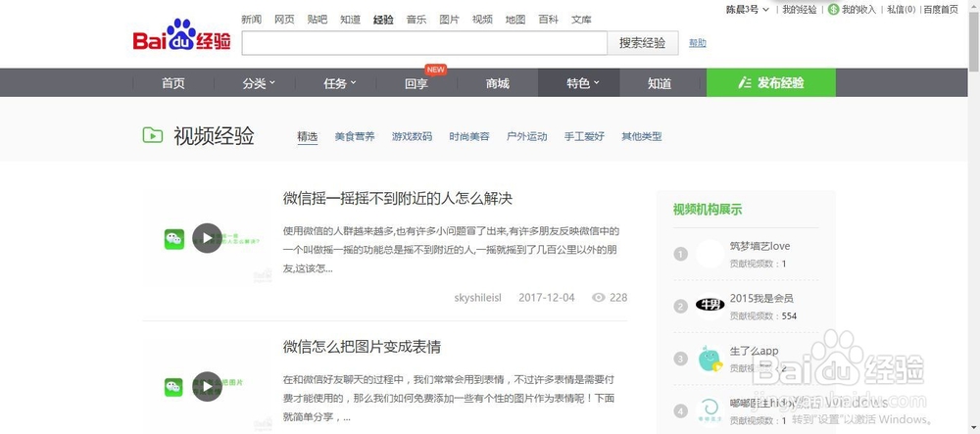Select the 游戏数码 category tab
Screen dimensions: 980x434
[x=412, y=137]
